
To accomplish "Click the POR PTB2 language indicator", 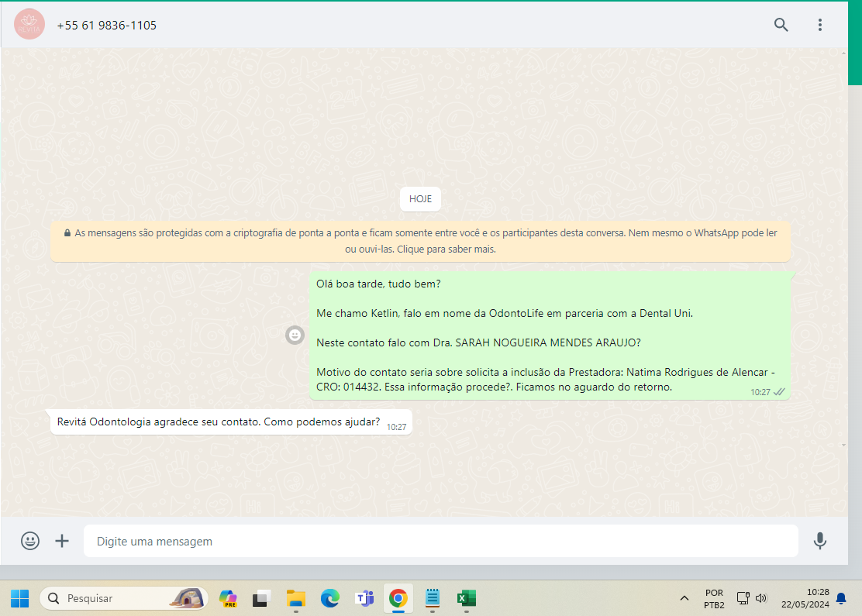I will pos(714,598).
